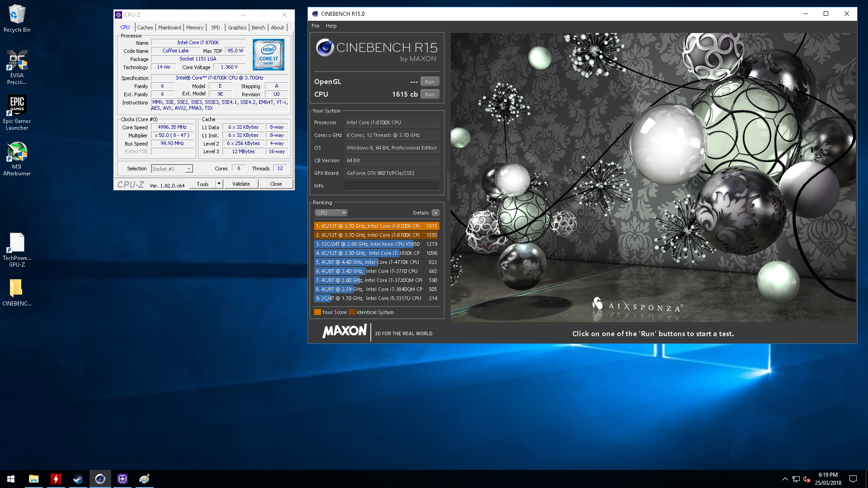This screenshot has height=488, width=868.
Task: Select the Core i7-3930K ranking row
Action: (x=377, y=253)
